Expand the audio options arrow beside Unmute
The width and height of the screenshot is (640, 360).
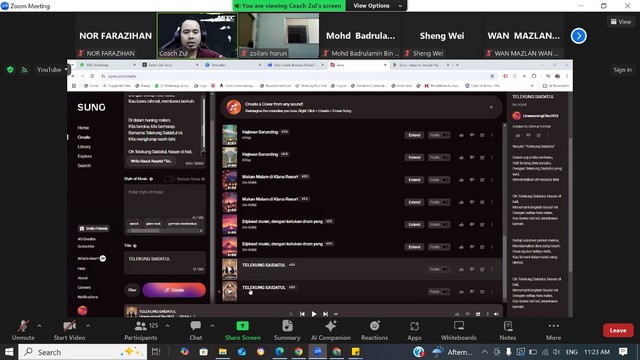point(39,326)
